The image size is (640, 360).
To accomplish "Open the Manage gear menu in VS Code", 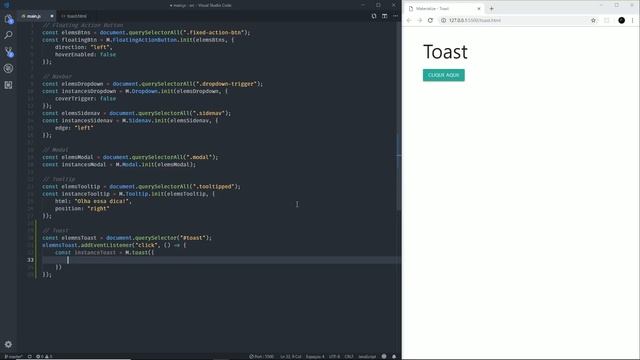I will click(x=8, y=344).
